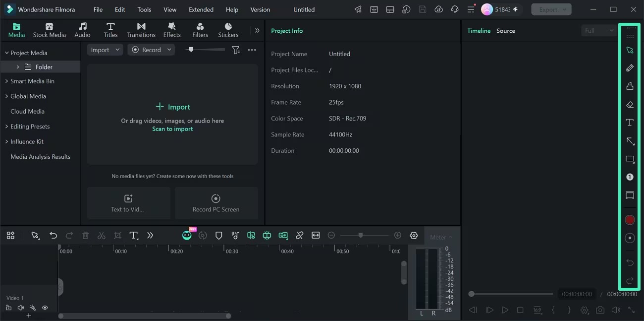Open the Filters panel

click(200, 30)
